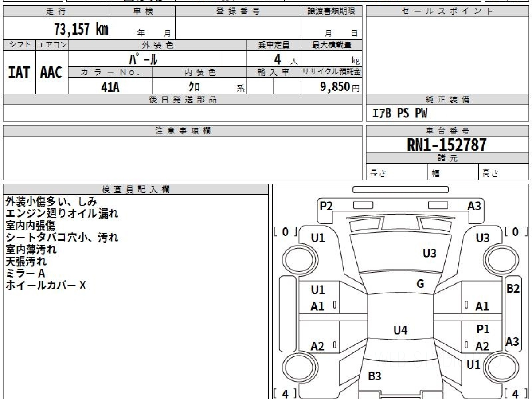
Task: Click the "幅" dimension label
Action: (x=436, y=174)
